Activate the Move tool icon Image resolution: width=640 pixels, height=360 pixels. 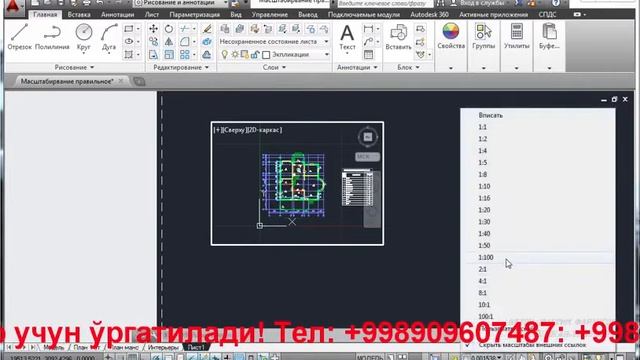[153, 29]
